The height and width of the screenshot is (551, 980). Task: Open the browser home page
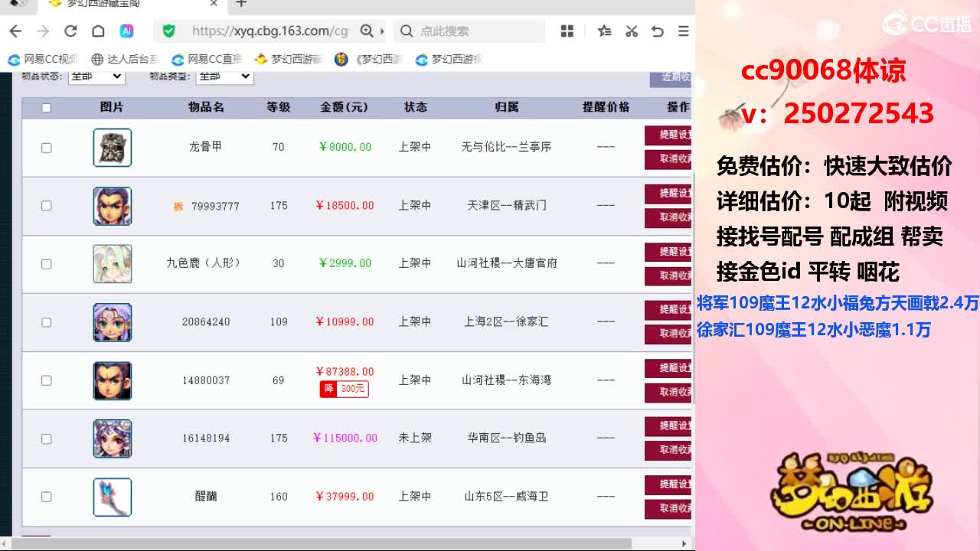(x=98, y=31)
